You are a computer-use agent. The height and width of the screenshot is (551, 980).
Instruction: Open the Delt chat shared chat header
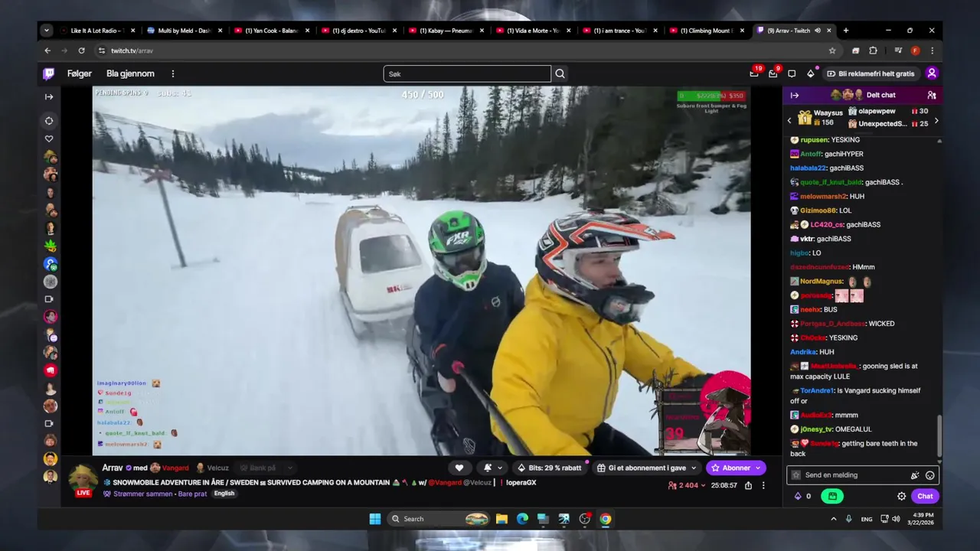click(x=880, y=95)
